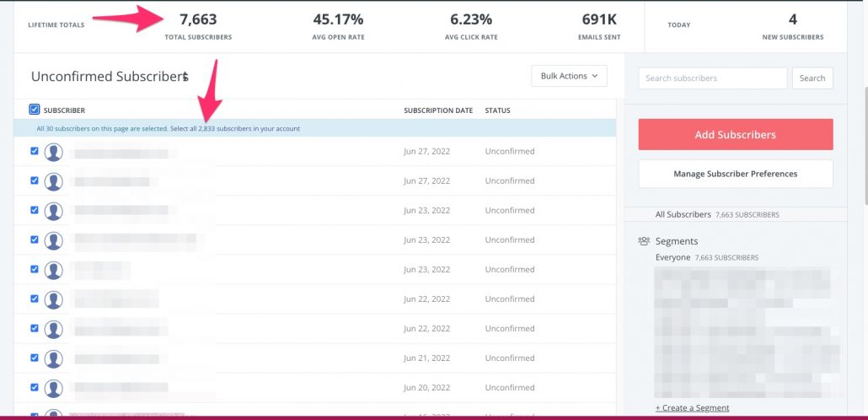Click avatar icon of second Jun 22 subscriber
This screenshot has width=868, height=420.
[x=53, y=329]
